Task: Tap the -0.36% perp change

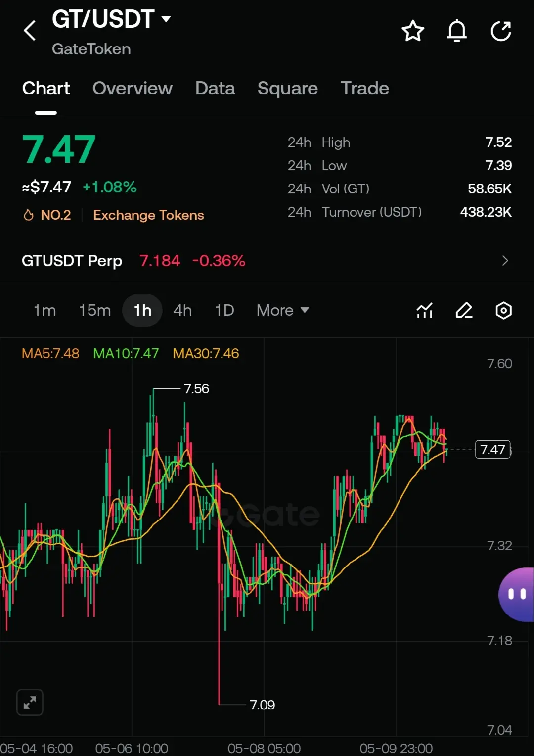Action: tap(219, 261)
